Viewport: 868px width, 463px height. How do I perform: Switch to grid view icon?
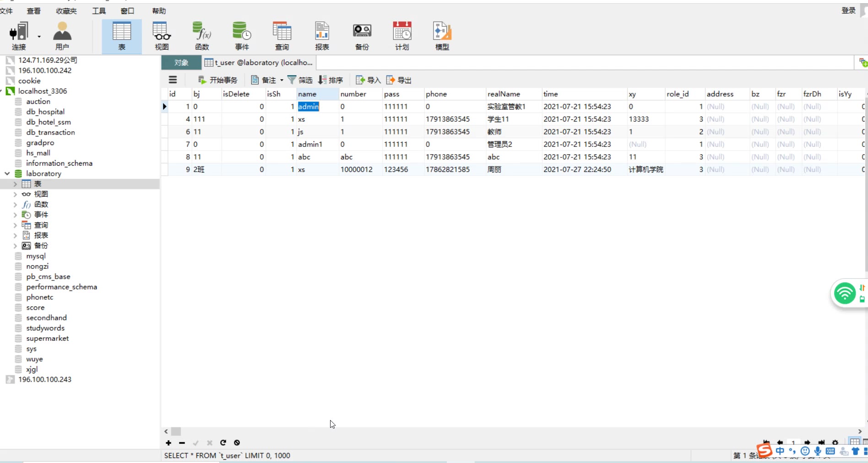[854, 442]
